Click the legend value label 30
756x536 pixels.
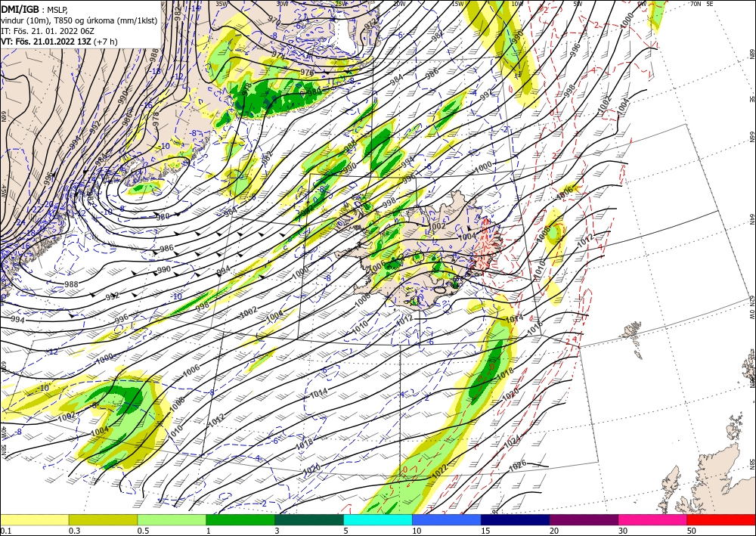[623, 531]
